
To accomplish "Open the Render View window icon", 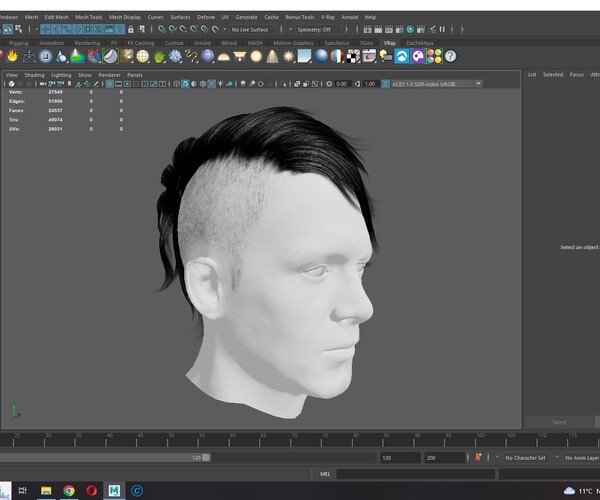I will [367, 29].
